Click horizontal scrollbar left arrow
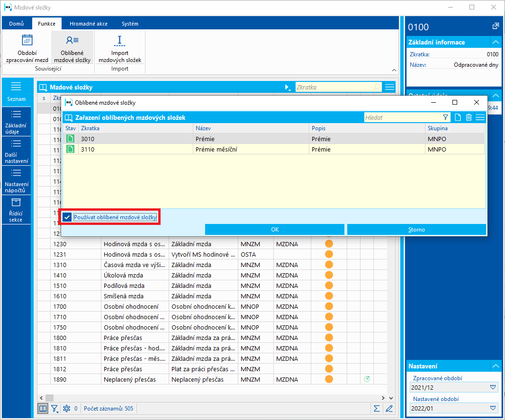 point(41,398)
